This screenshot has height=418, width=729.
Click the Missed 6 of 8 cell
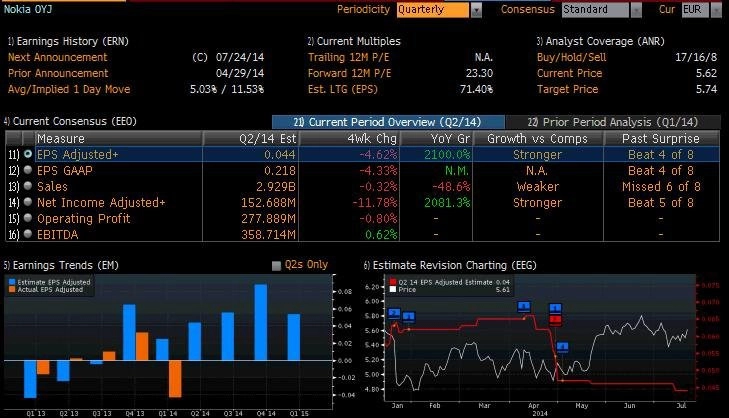click(661, 186)
